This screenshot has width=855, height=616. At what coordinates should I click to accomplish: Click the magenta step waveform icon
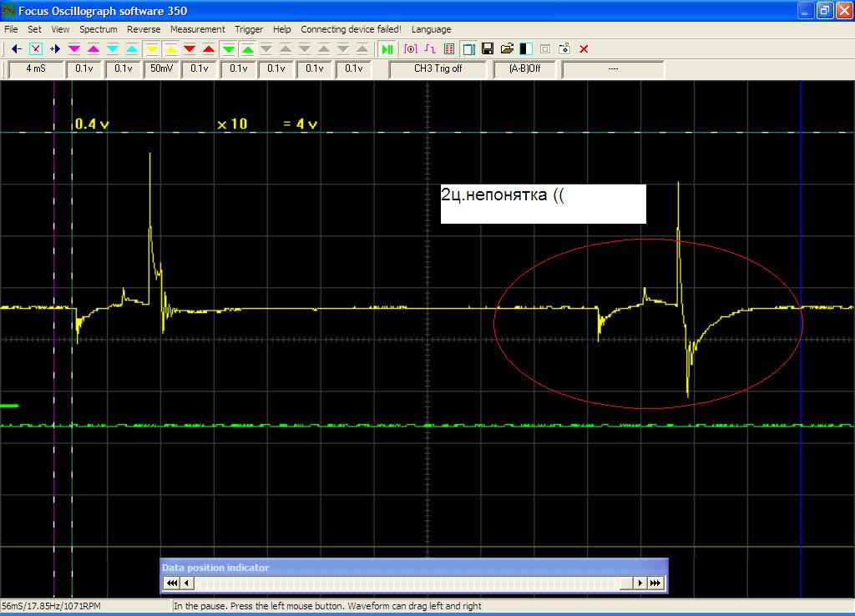point(430,49)
